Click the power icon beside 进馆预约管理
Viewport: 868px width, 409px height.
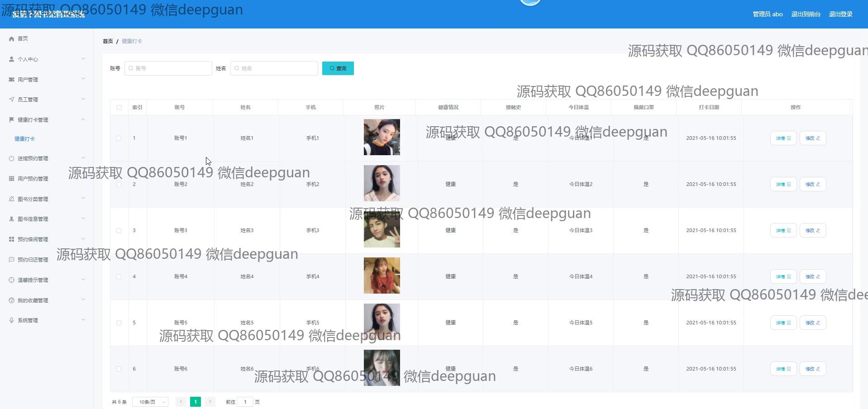click(x=12, y=158)
